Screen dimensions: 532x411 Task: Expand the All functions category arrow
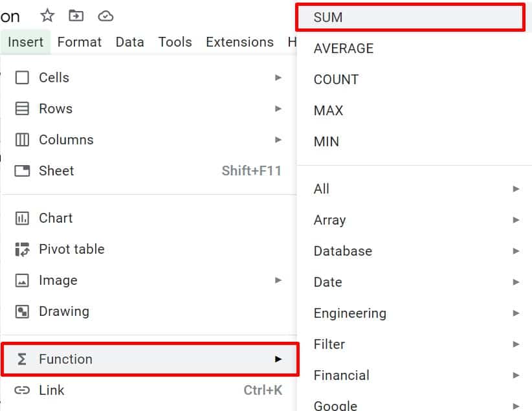(x=516, y=189)
